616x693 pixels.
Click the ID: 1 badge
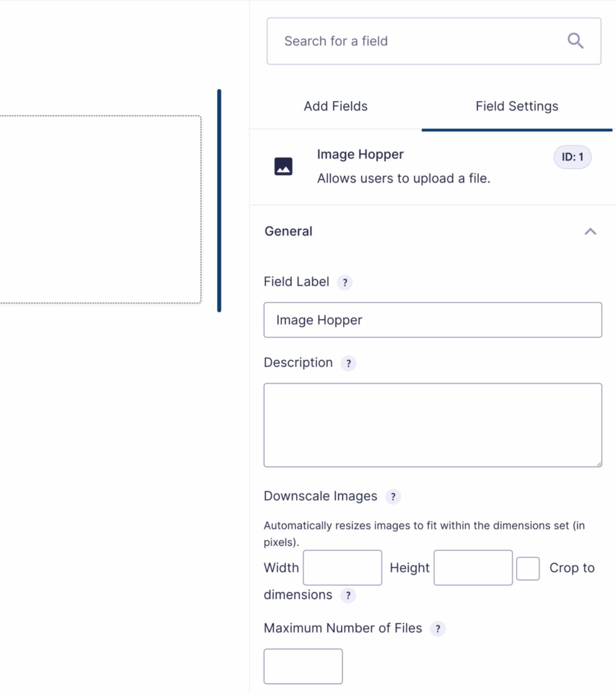[572, 157]
